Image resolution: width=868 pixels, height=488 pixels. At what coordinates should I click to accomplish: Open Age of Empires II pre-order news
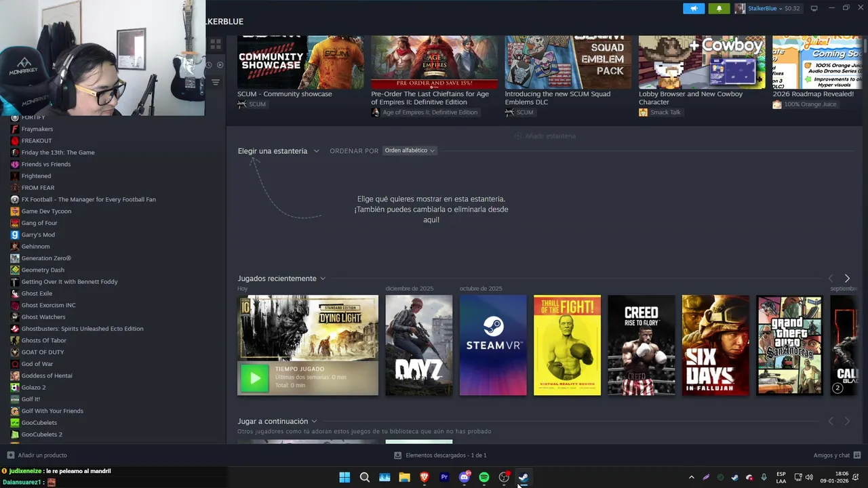pos(430,98)
